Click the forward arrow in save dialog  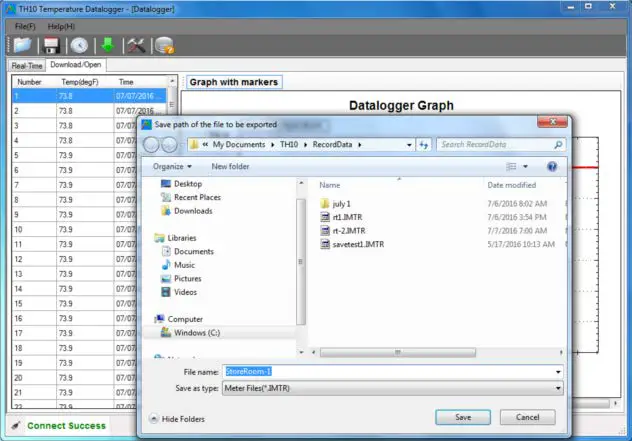click(x=169, y=145)
